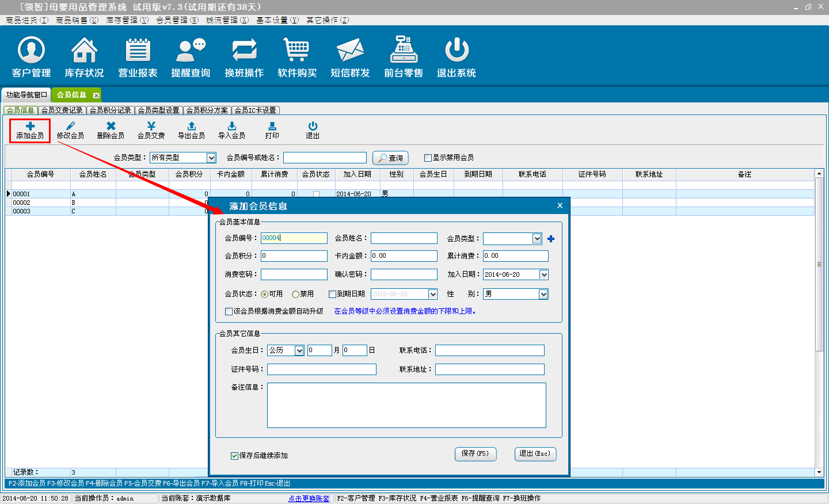Switch to 会员积分记录 tab

[110, 110]
